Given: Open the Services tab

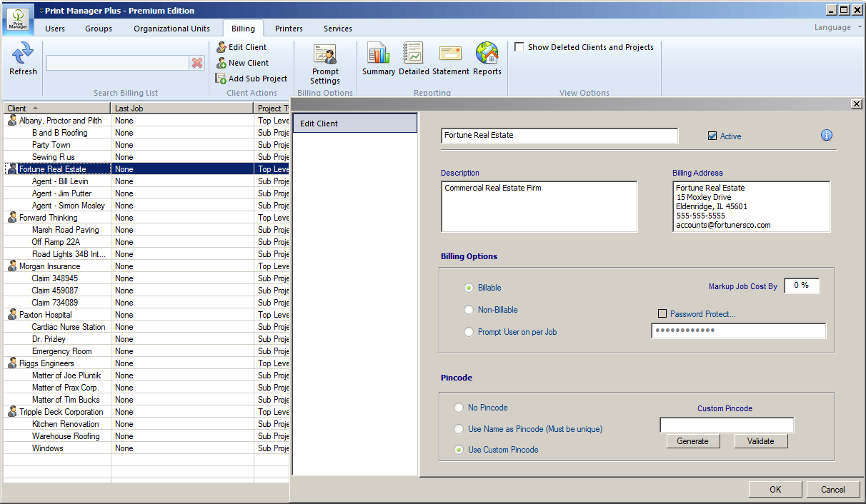Looking at the screenshot, I should pyautogui.click(x=338, y=29).
